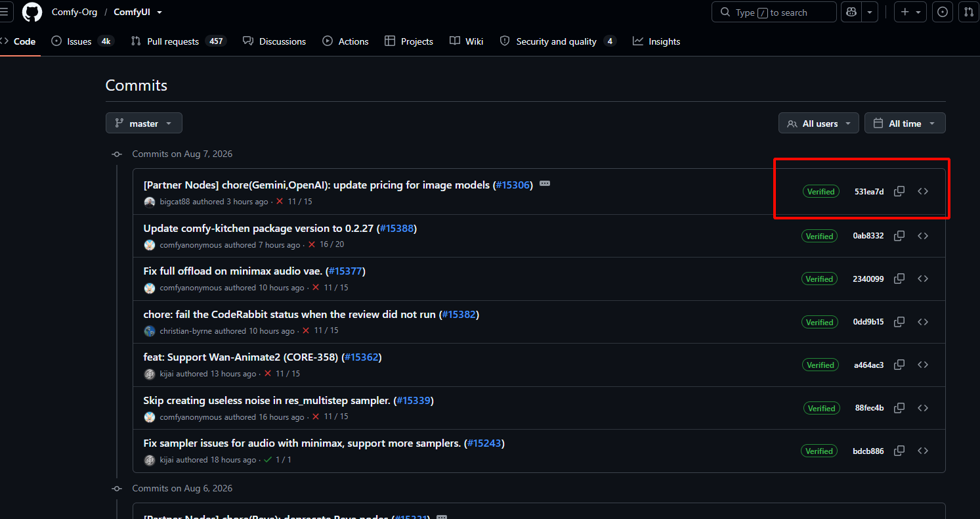Go to the Discussions tab

point(274,41)
